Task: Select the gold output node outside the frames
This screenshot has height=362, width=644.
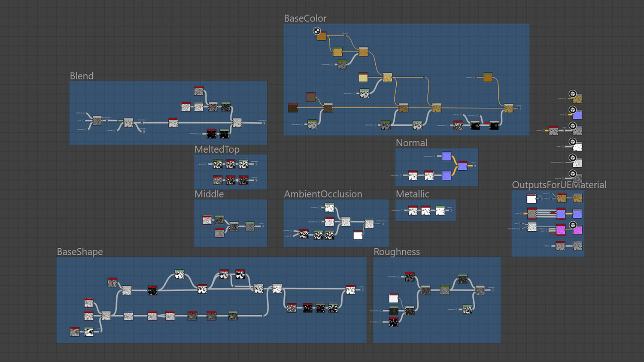Action: pos(577,99)
